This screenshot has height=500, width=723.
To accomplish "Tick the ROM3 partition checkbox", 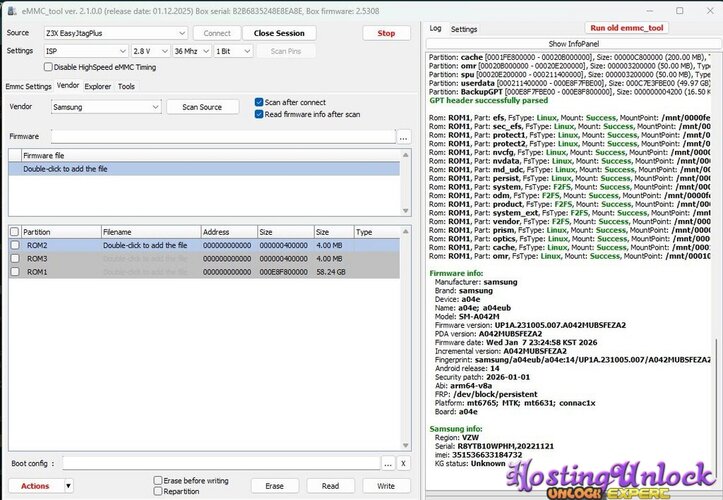I will [14, 258].
